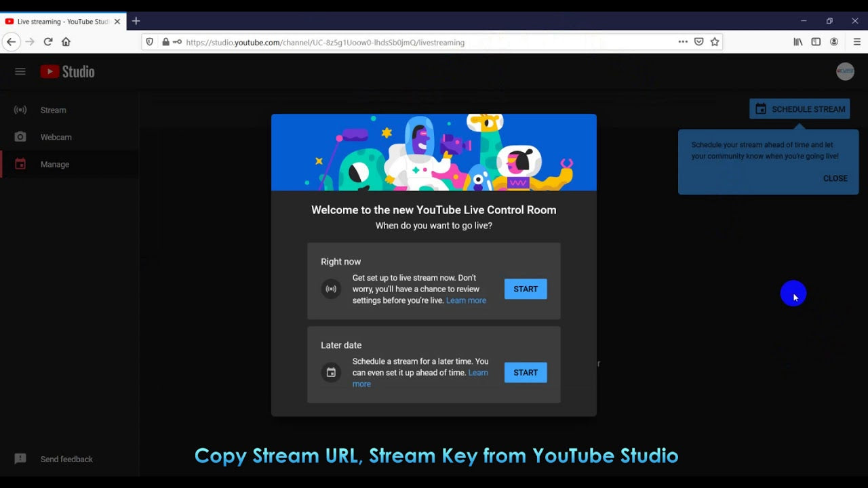Click the address bar URL field
Viewport: 868px width, 488px height.
pyautogui.click(x=407, y=42)
